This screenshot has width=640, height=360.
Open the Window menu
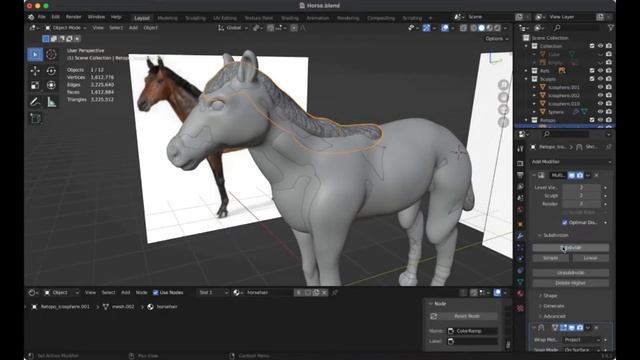click(x=96, y=17)
